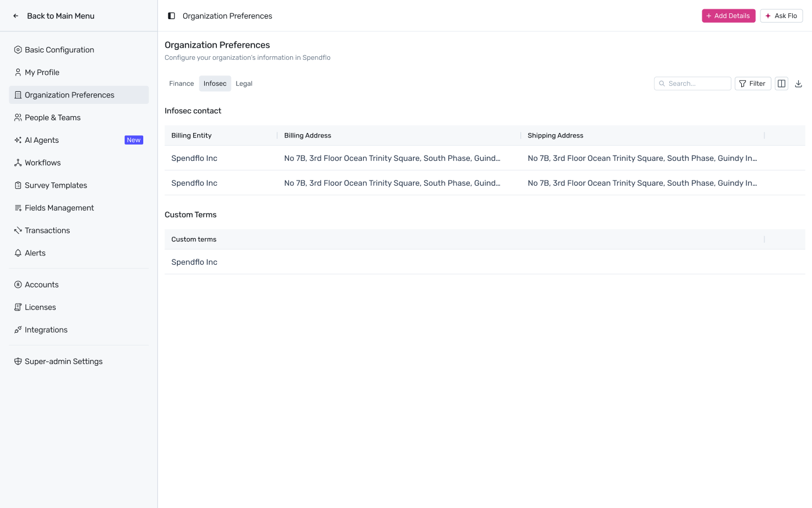This screenshot has width=812, height=508.
Task: Open the Alerts bell icon
Action: (x=18, y=253)
